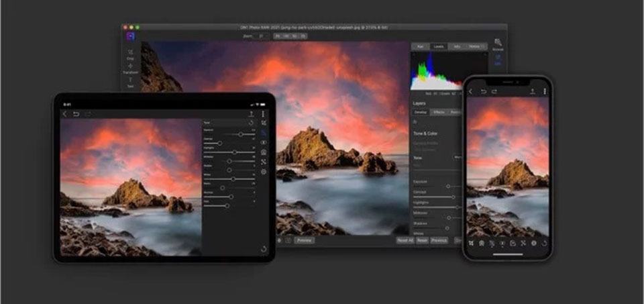Viewport: 644px width, 304px height.
Task: Select the Transform tool in desktop window
Action: (130, 68)
